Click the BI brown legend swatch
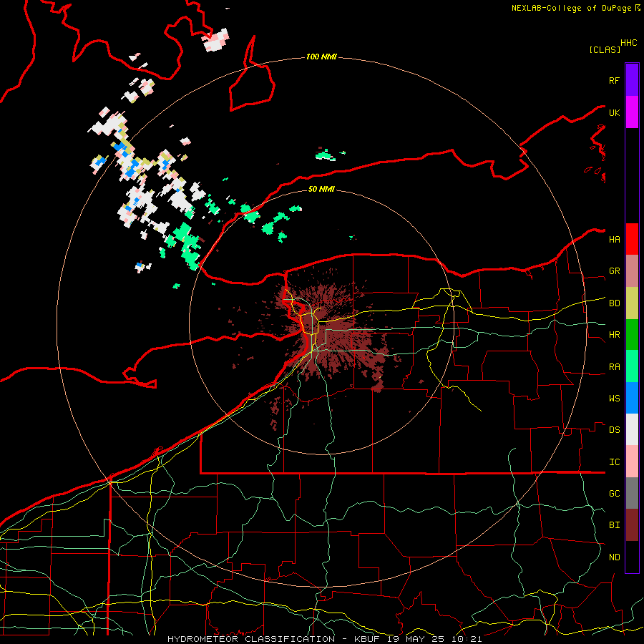This screenshot has height=644, width=644. 632,525
